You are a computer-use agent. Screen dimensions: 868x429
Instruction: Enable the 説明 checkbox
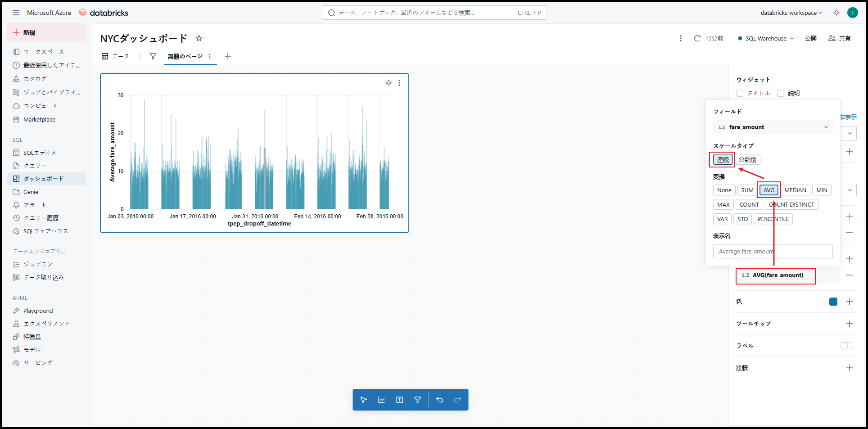[x=781, y=93]
